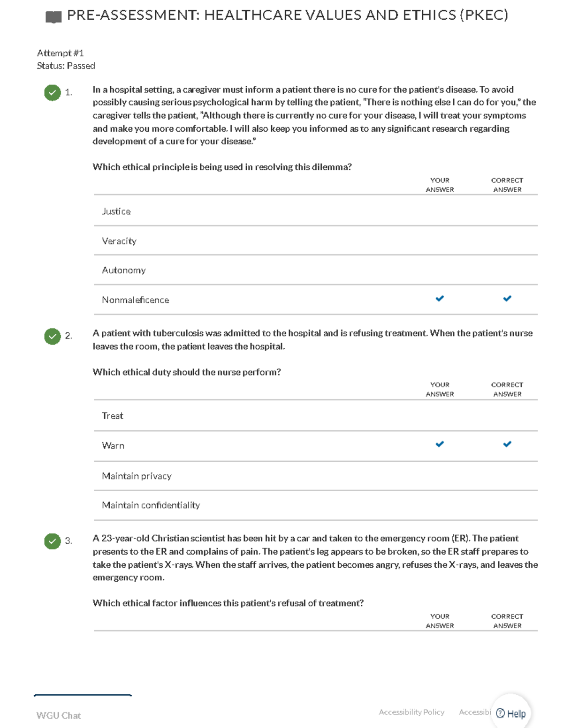Click the green check icon for question 2
The image size is (563, 728).
52,337
